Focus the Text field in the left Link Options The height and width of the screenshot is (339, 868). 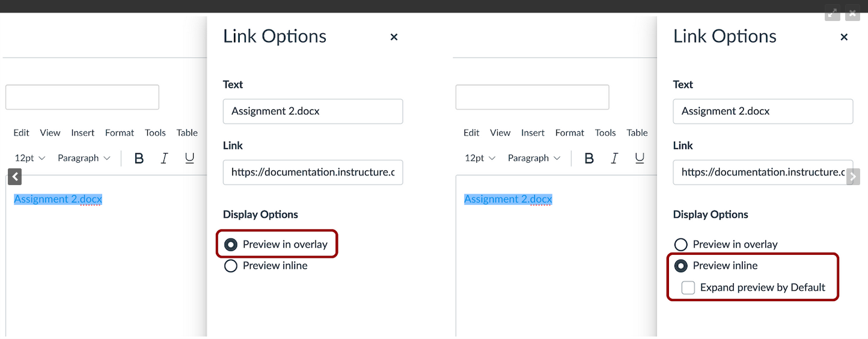[x=313, y=111]
